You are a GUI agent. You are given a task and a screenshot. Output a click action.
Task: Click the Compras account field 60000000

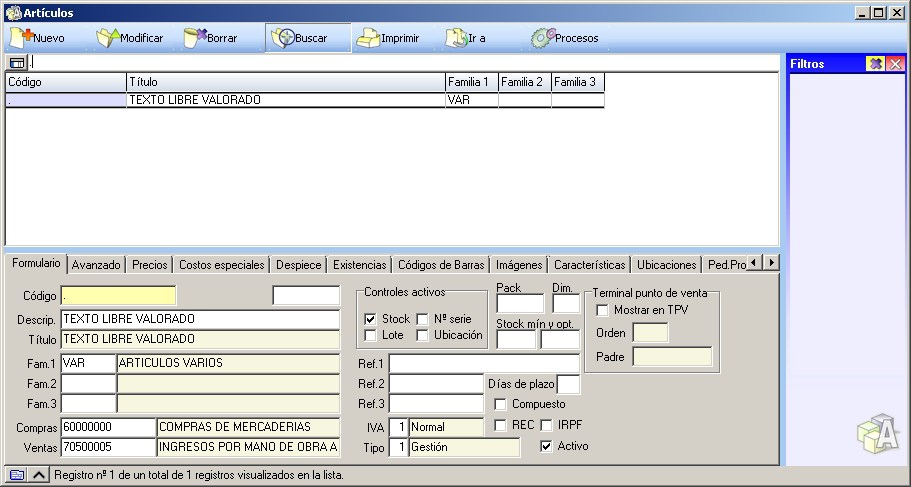click(108, 427)
